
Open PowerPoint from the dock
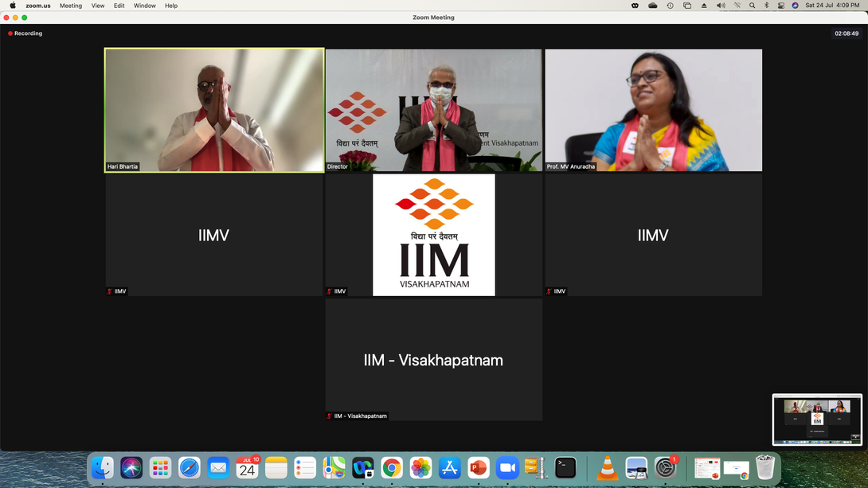[x=478, y=468]
